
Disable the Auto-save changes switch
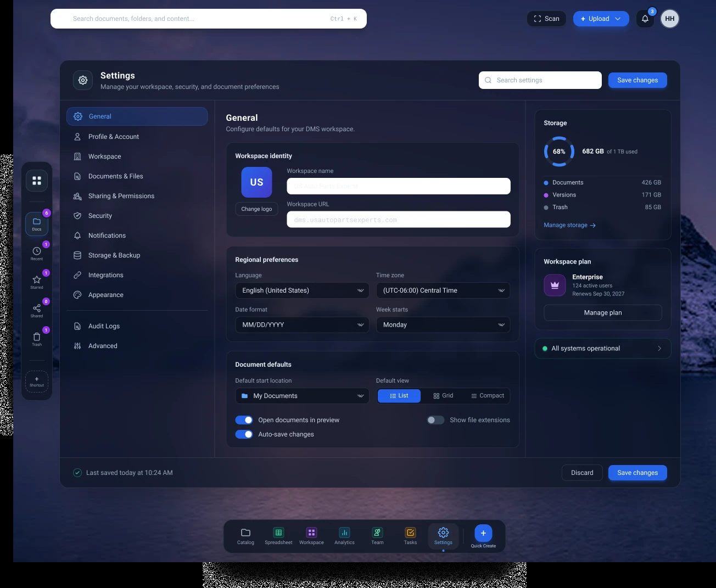244,434
